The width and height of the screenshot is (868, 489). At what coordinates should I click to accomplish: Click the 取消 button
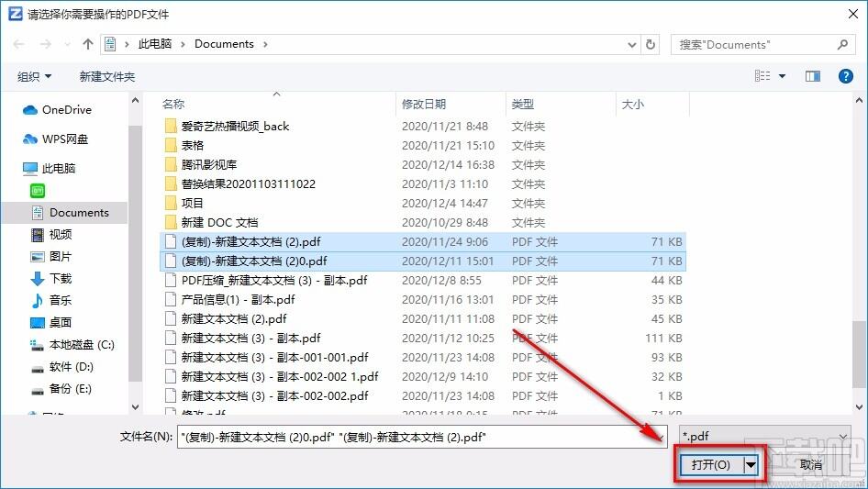click(x=811, y=464)
